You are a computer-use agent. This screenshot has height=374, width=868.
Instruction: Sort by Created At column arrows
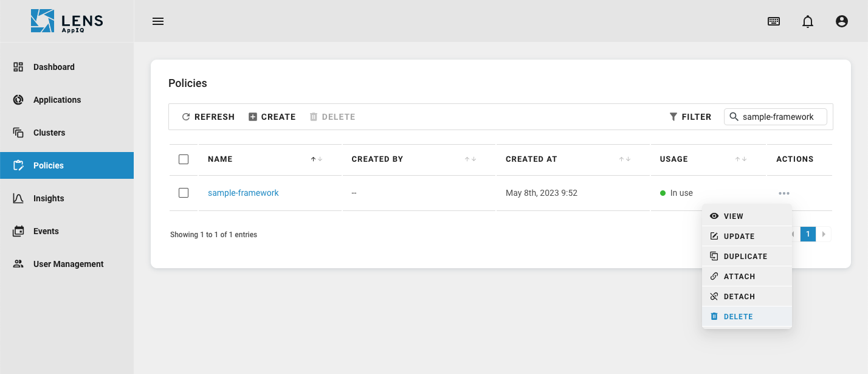tap(625, 159)
